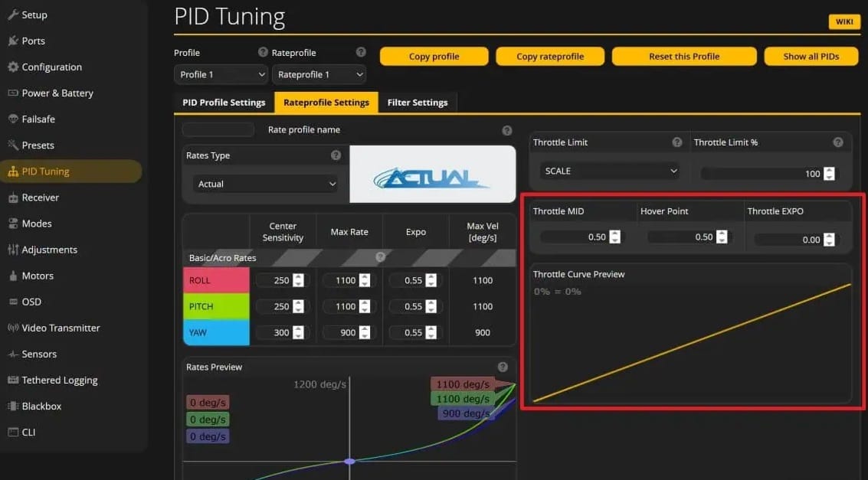Open the Setup wrench icon
Viewport: 868px width, 480px height.
12,15
